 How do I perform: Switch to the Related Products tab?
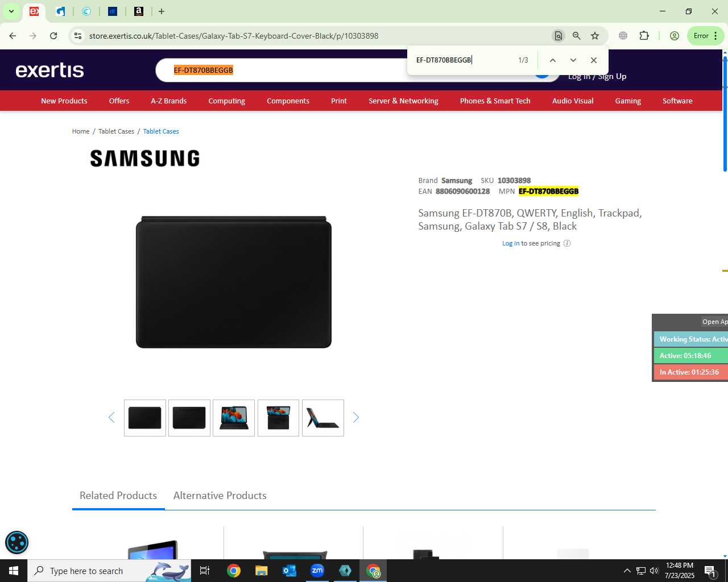118,496
